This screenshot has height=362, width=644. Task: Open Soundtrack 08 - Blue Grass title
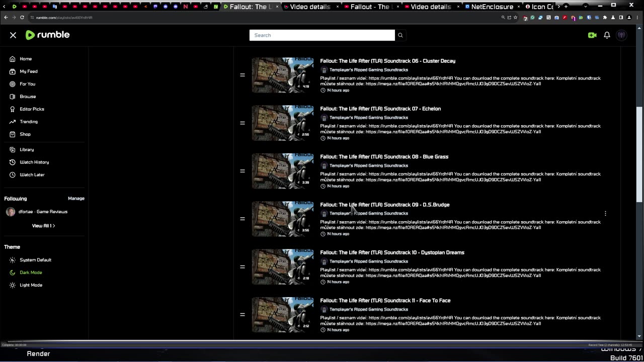click(x=384, y=157)
